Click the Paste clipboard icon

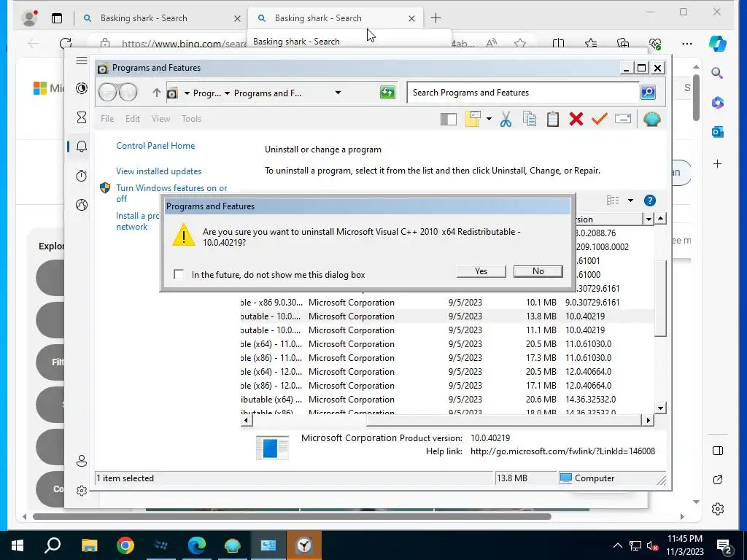[553, 119]
